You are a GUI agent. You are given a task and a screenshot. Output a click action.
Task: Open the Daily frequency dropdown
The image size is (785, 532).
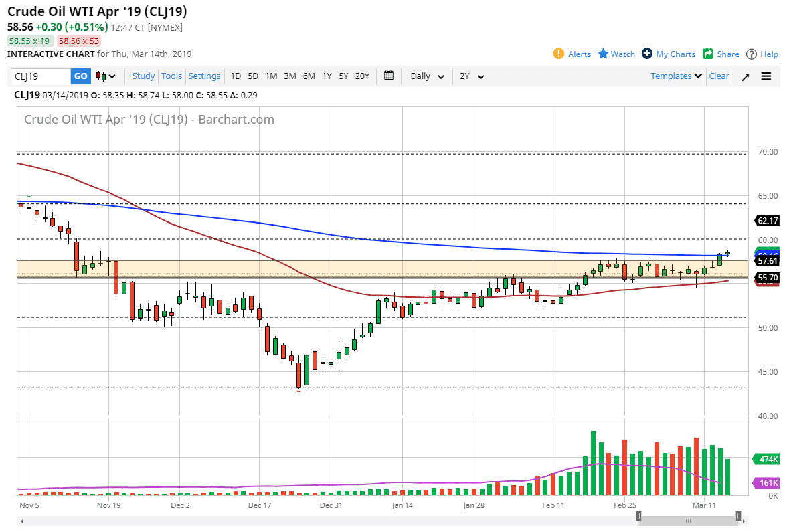pyautogui.click(x=426, y=76)
